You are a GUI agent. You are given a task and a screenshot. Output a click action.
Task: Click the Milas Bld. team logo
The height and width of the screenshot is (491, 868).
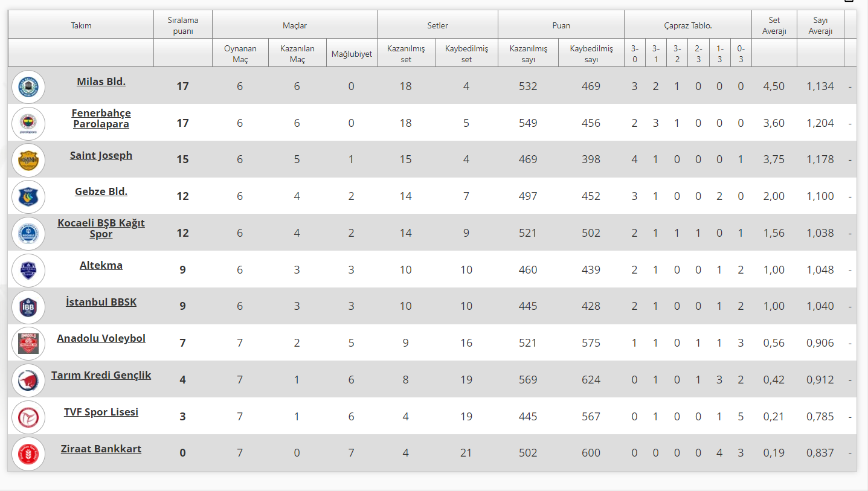[28, 86]
